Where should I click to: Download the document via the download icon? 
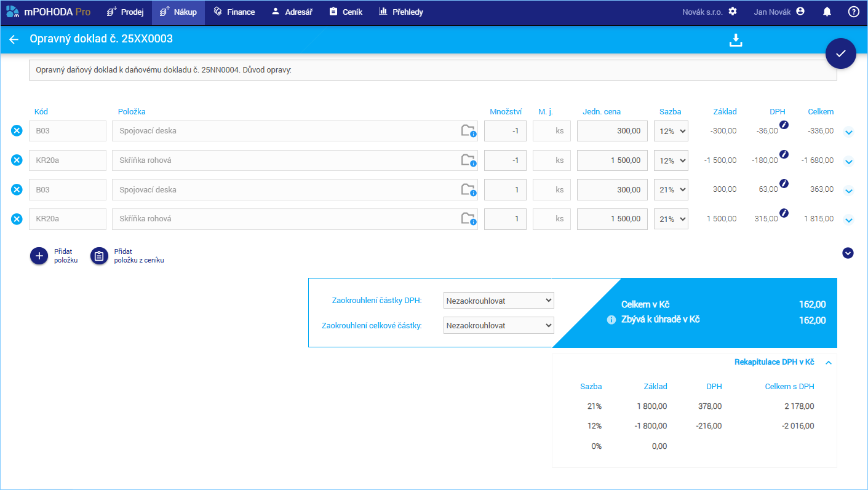pyautogui.click(x=736, y=40)
